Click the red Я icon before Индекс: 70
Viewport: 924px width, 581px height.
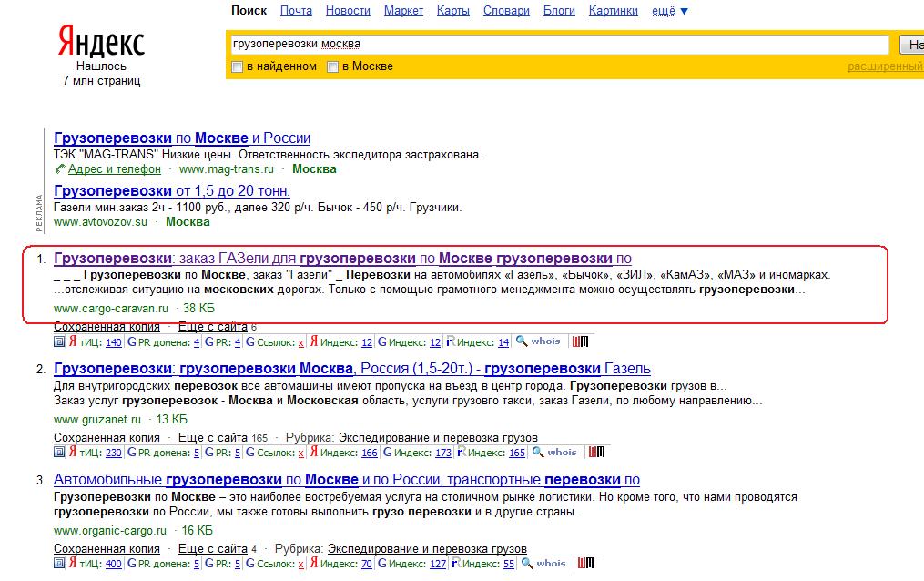pos(314,563)
